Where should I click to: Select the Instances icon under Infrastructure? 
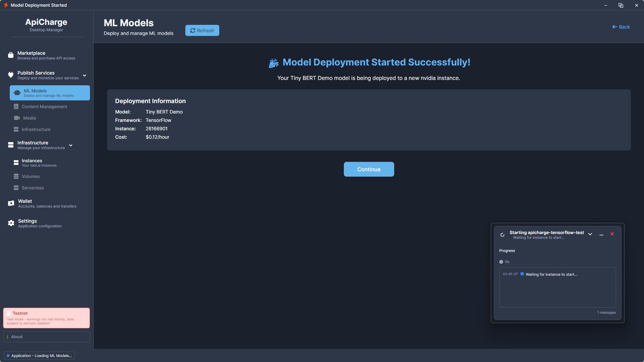point(16,163)
